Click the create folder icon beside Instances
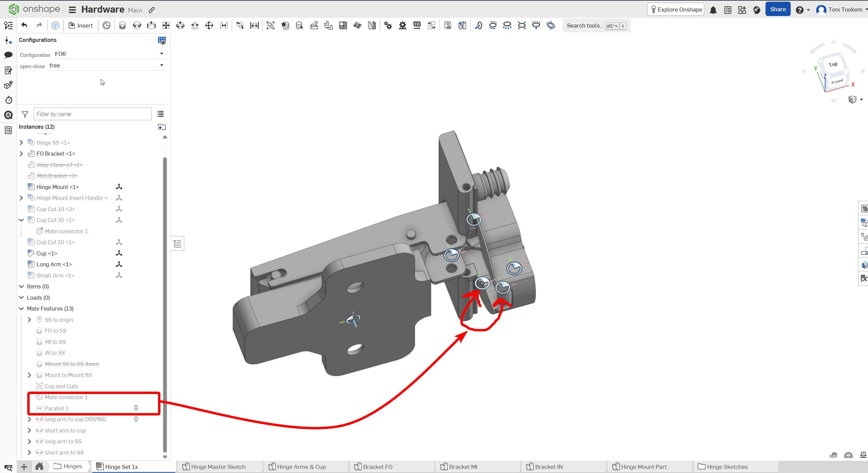Screen dimensions: 868x473 click(162, 127)
